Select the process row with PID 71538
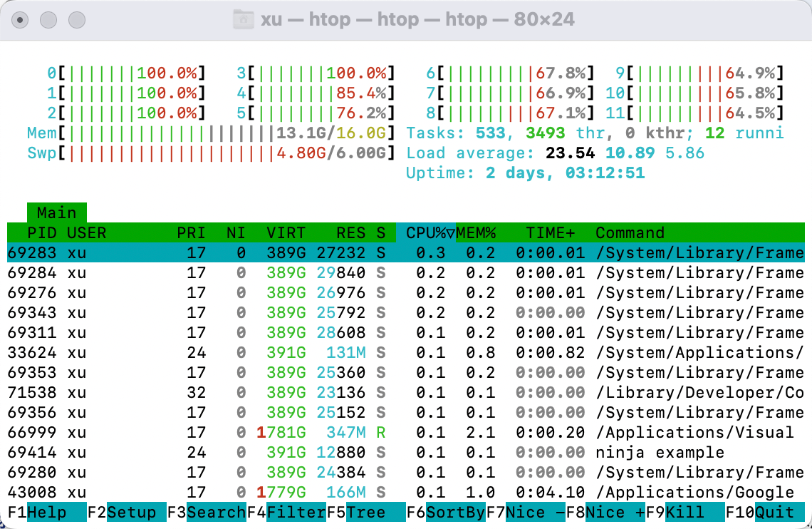 (406, 392)
